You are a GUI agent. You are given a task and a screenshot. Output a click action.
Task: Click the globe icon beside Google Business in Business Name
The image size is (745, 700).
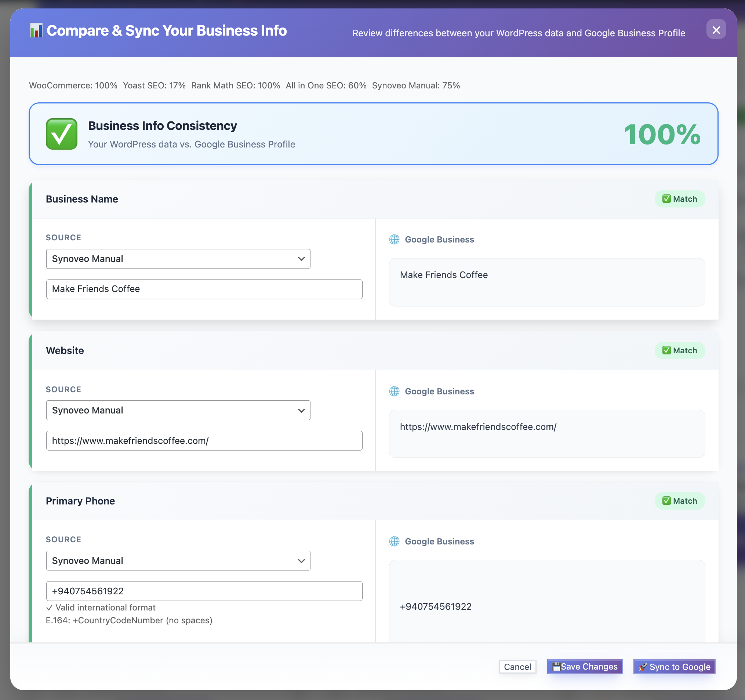(x=394, y=239)
